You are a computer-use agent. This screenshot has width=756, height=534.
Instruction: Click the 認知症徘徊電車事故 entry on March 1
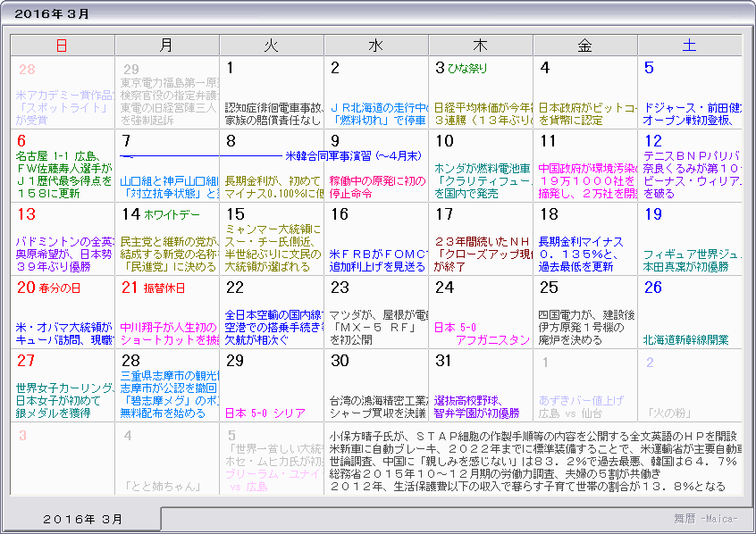pos(273,113)
